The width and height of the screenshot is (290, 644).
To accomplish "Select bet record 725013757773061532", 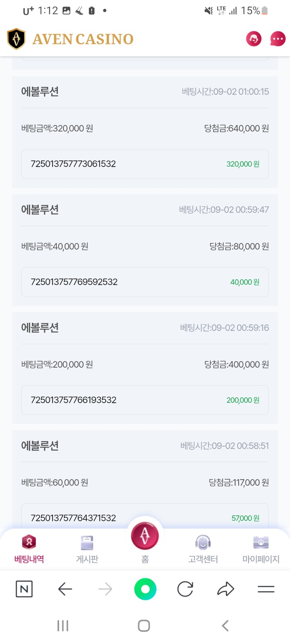I will coord(145,164).
